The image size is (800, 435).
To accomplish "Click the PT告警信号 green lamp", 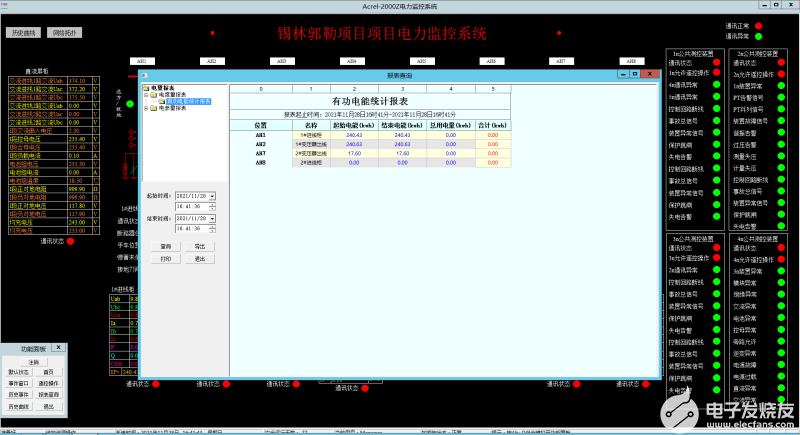I will (781, 97).
